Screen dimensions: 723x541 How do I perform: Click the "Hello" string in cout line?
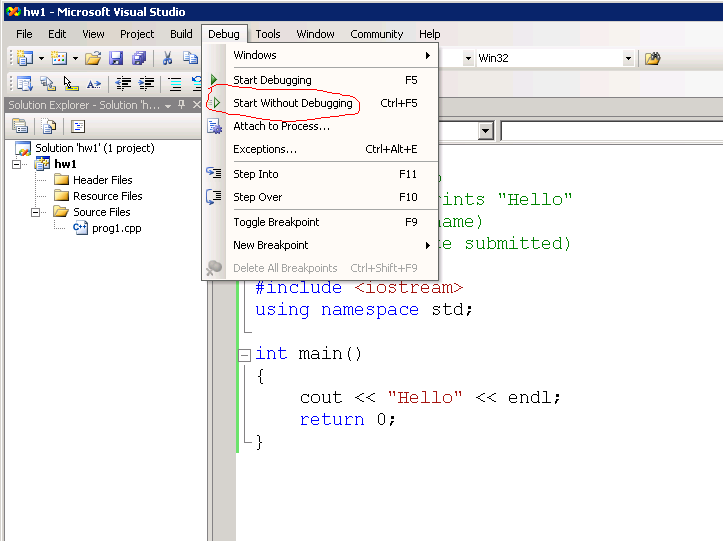click(425, 398)
